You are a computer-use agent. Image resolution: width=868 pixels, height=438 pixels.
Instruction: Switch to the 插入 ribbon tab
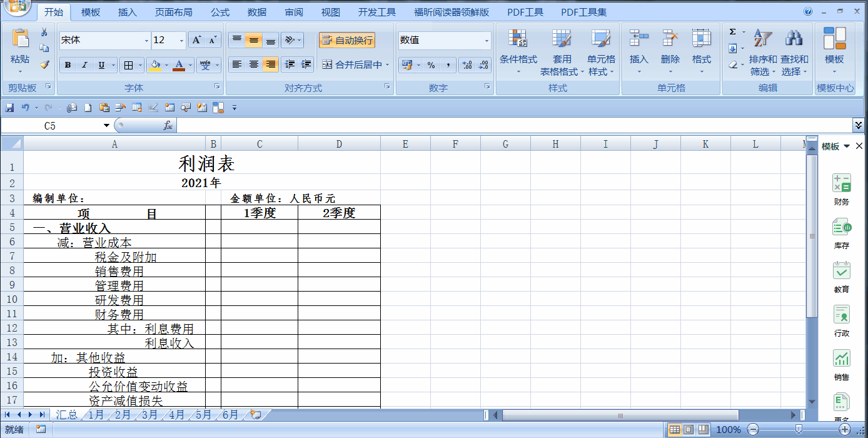[x=127, y=11]
